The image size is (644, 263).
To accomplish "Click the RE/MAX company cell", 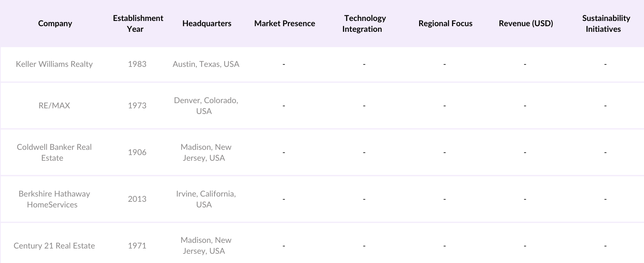I will pyautogui.click(x=54, y=106).
